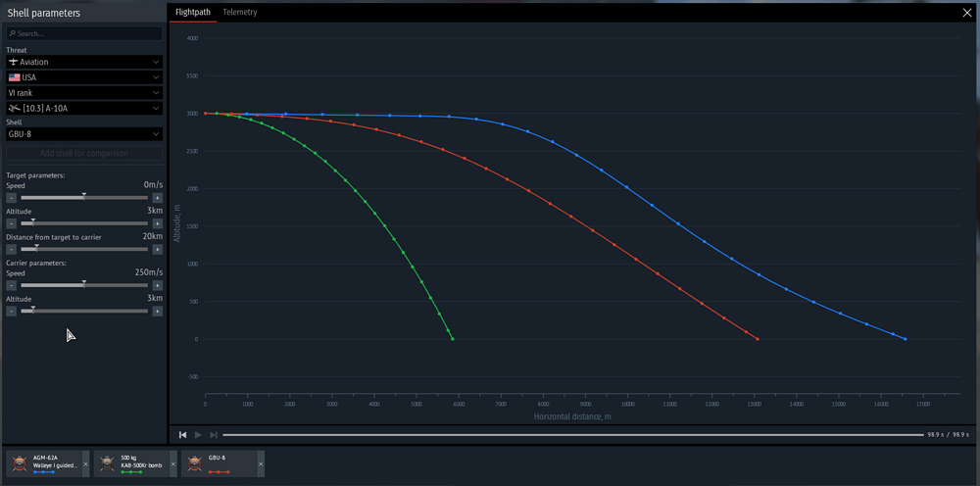Click the distance to carrier slider
This screenshot has height=486, width=980.
click(84, 249)
